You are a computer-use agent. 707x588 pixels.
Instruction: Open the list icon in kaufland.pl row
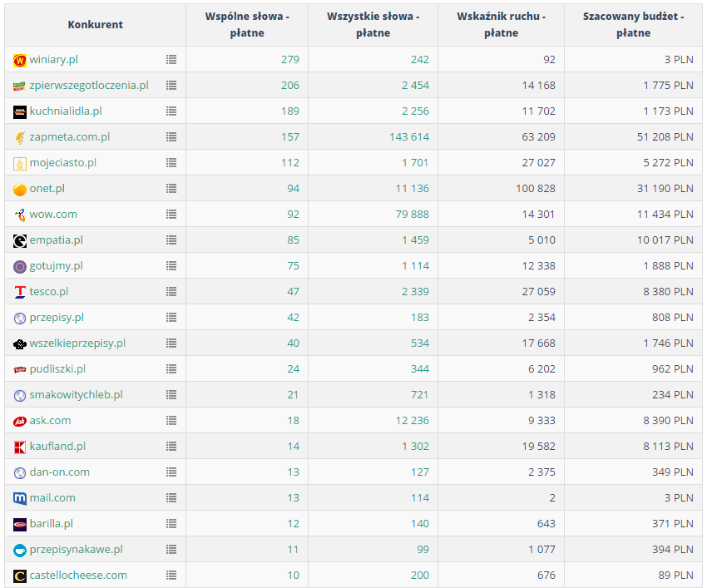point(171,447)
